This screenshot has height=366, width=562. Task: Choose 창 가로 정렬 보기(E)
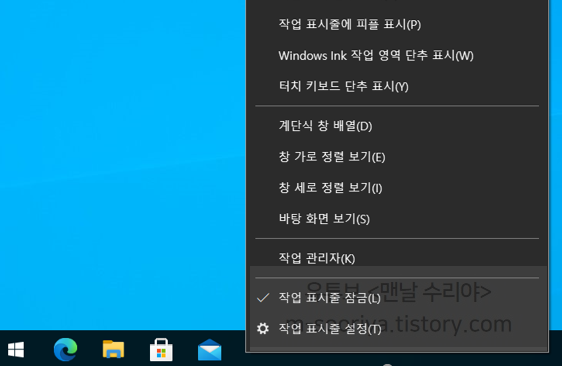[x=397, y=157]
